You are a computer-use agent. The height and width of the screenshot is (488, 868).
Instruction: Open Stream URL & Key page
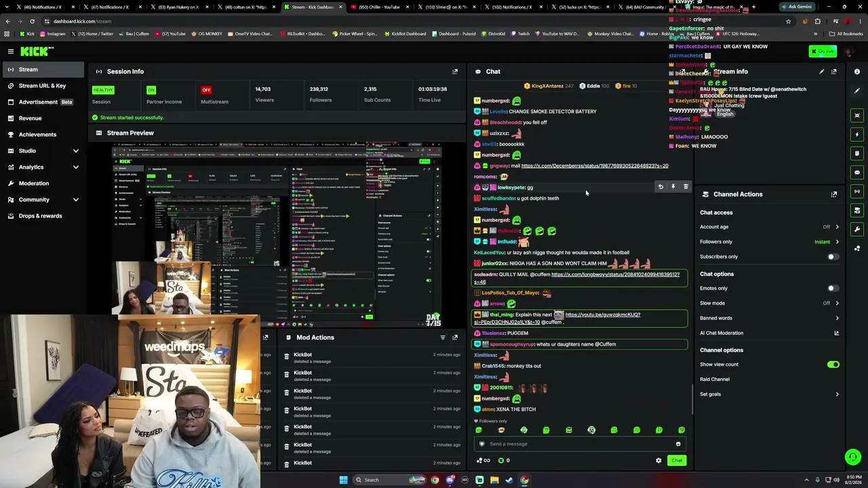pyautogui.click(x=42, y=85)
